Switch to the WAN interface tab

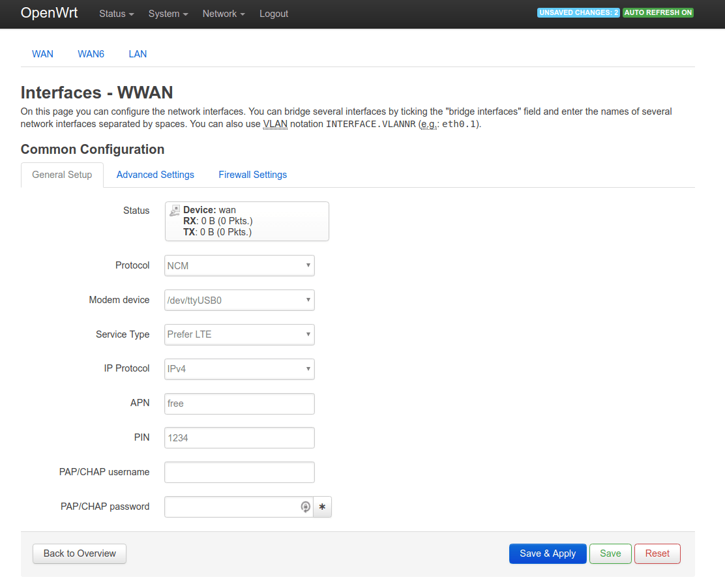42,54
